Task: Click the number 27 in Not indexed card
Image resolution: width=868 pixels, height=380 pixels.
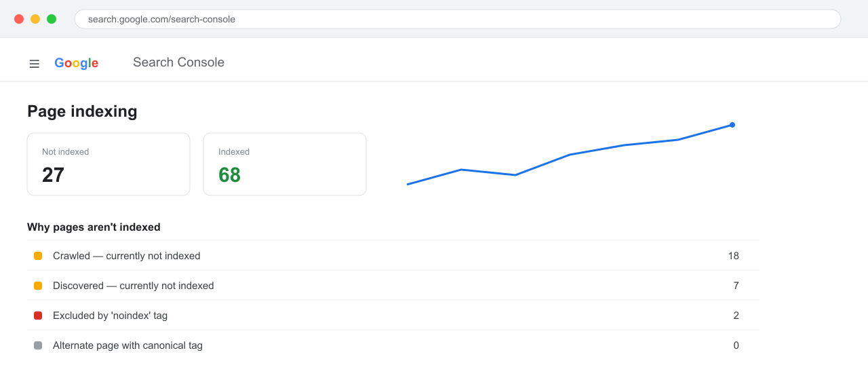Action: (x=53, y=175)
